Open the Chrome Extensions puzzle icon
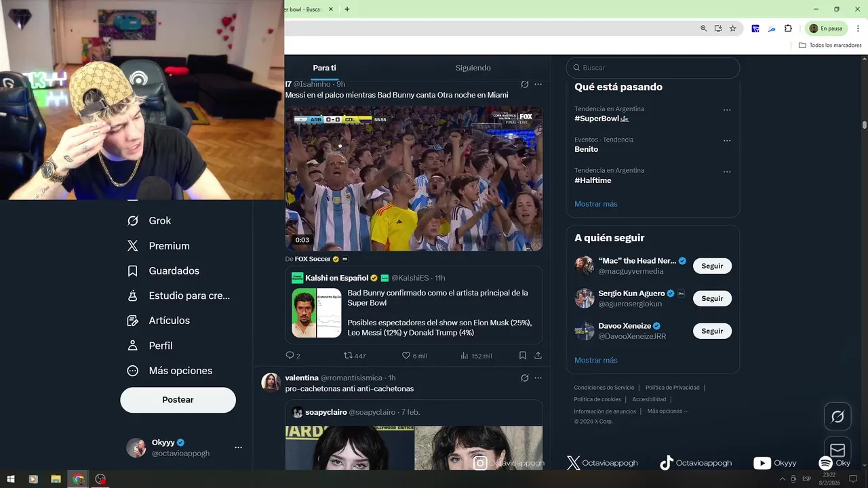The width and height of the screenshot is (868, 488). [788, 28]
